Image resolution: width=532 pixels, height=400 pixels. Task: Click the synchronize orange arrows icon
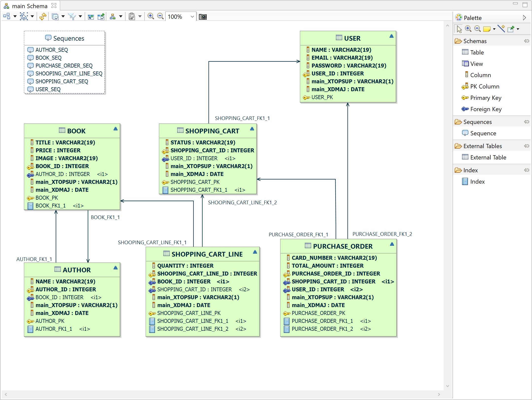(43, 17)
